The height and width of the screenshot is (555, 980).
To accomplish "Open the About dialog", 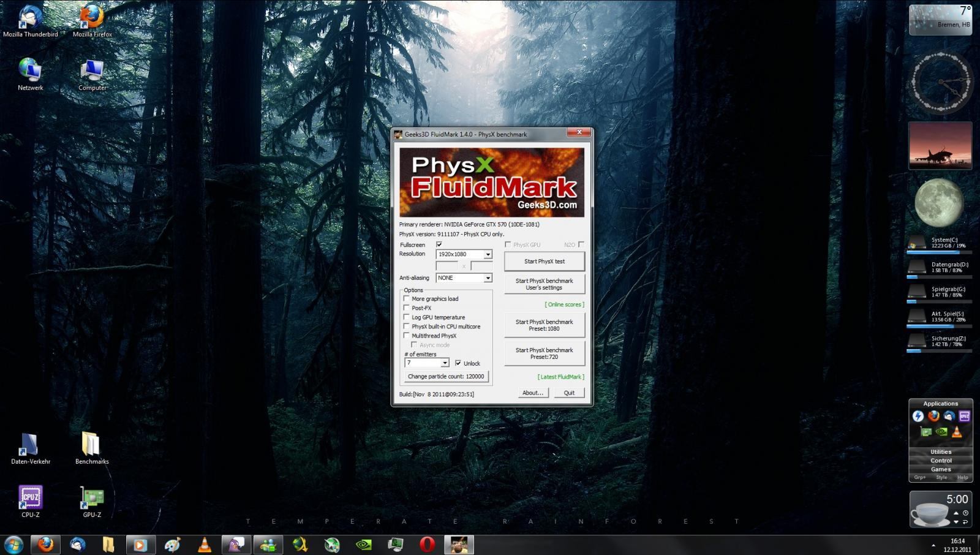I will 533,393.
